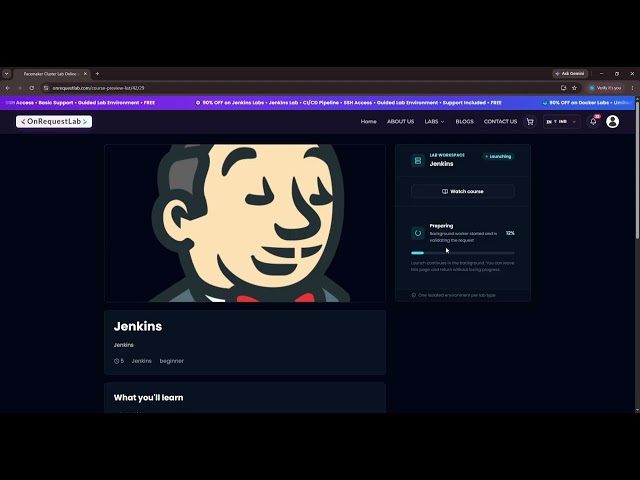Click the lab workspace server icon
The height and width of the screenshot is (480, 640).
click(x=418, y=160)
